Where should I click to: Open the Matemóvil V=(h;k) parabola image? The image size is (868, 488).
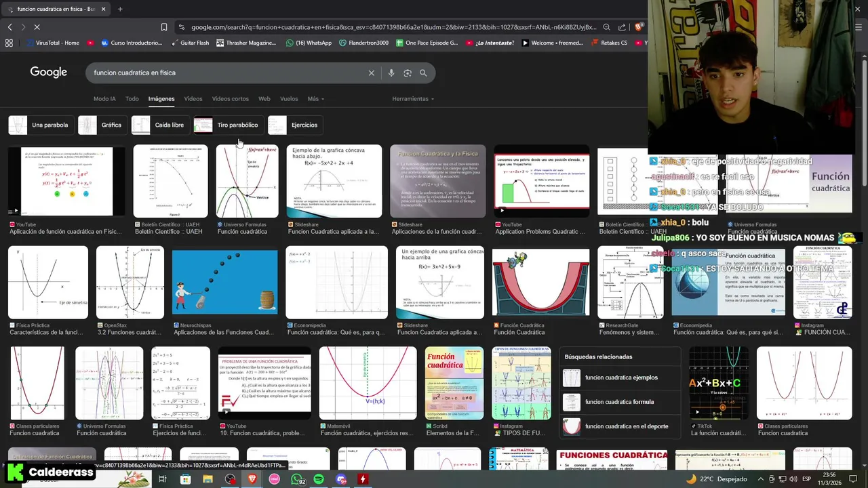tap(368, 383)
